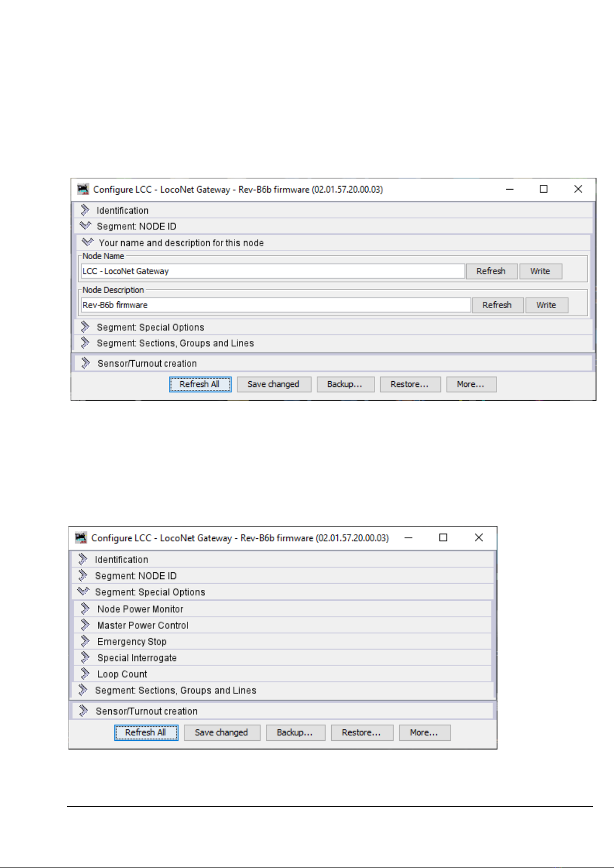Click Refresh next to Node Name
Screen dimensions: 614x868
tap(491, 271)
